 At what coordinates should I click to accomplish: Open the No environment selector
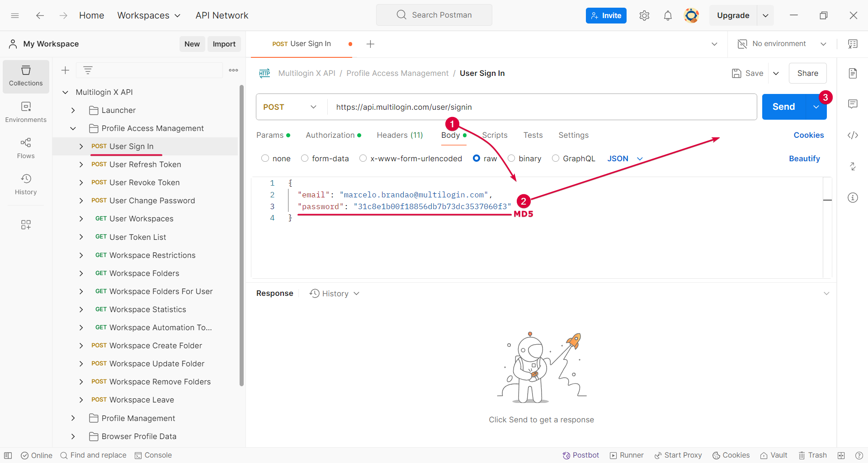pos(779,43)
